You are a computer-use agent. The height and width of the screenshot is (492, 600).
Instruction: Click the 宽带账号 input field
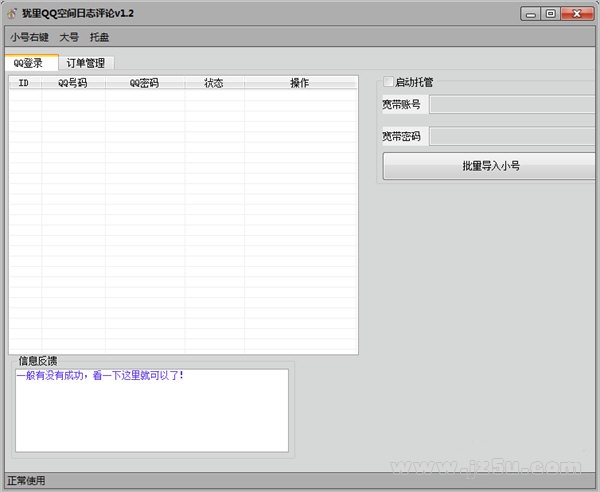pos(512,104)
